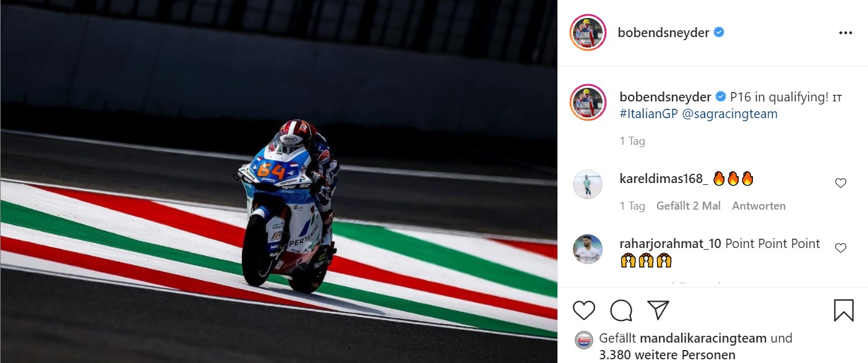Open bobendsneyder username in header
The image size is (868, 363).
(663, 33)
